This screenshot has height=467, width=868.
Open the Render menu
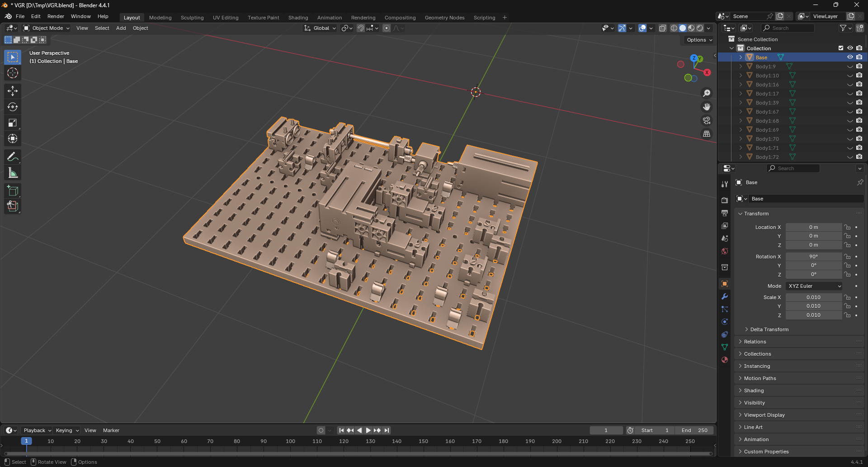coord(56,16)
